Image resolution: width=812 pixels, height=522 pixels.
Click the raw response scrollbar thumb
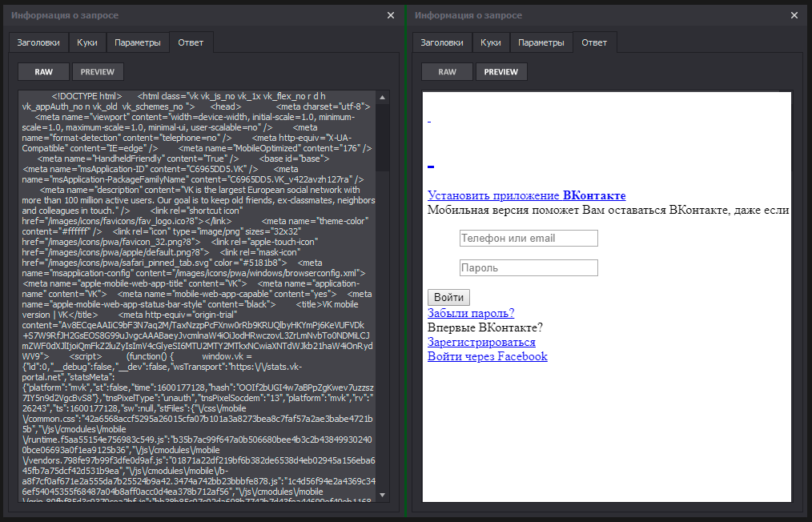pyautogui.click(x=382, y=137)
